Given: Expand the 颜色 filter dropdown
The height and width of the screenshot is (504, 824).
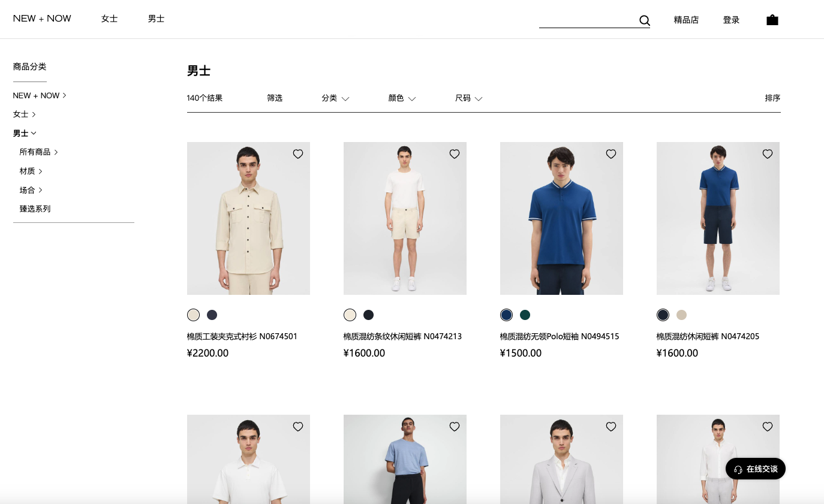Looking at the screenshot, I should pos(402,98).
